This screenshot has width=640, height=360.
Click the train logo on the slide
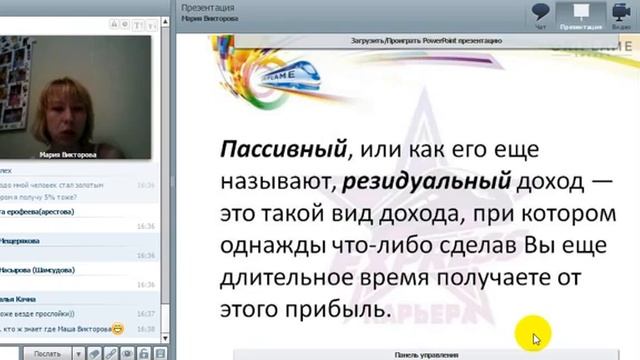(290, 75)
